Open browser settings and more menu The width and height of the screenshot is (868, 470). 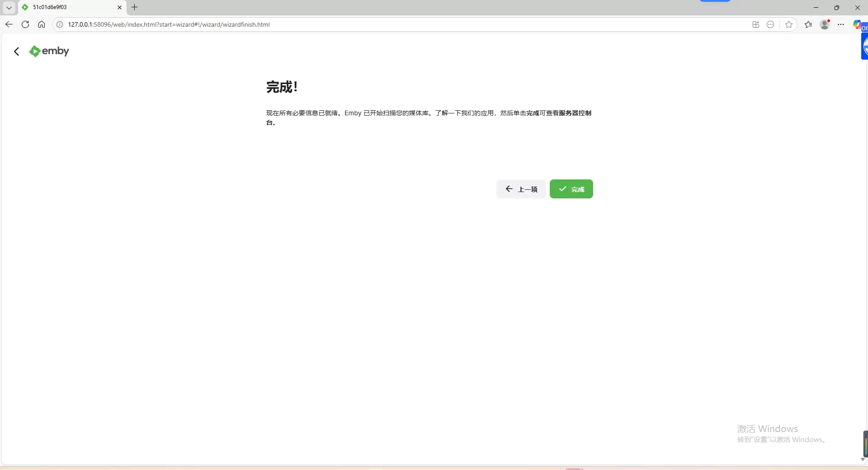click(x=841, y=24)
